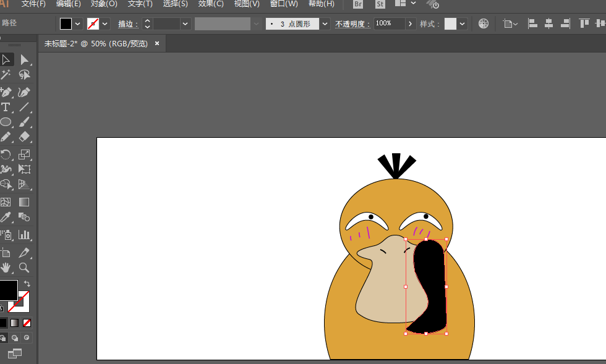Open the style (样式) dropdown arrow

pos(463,24)
